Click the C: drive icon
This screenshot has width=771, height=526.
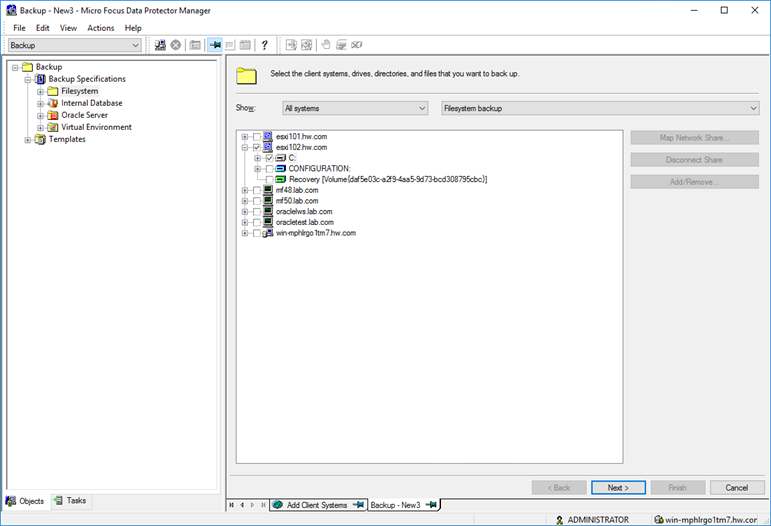(281, 158)
